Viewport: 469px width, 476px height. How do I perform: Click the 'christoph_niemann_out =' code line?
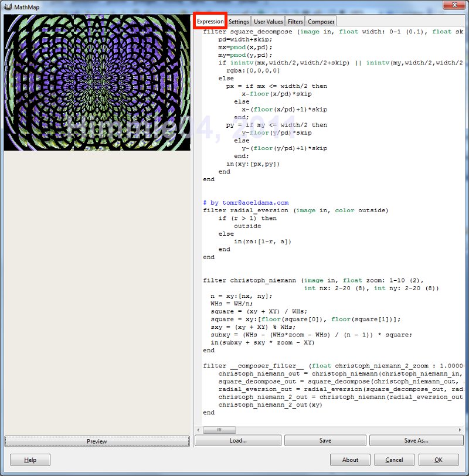[x=341, y=373]
